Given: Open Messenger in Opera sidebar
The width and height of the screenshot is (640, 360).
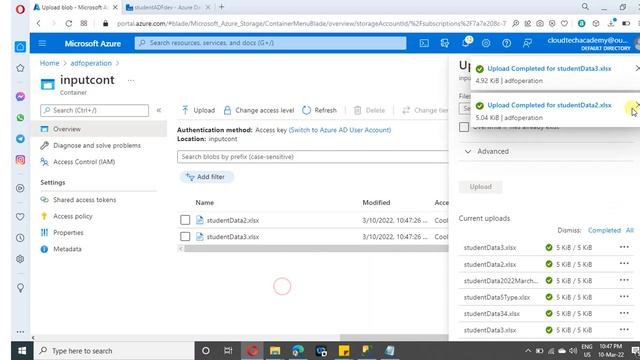Looking at the screenshot, I should (x=20, y=97).
